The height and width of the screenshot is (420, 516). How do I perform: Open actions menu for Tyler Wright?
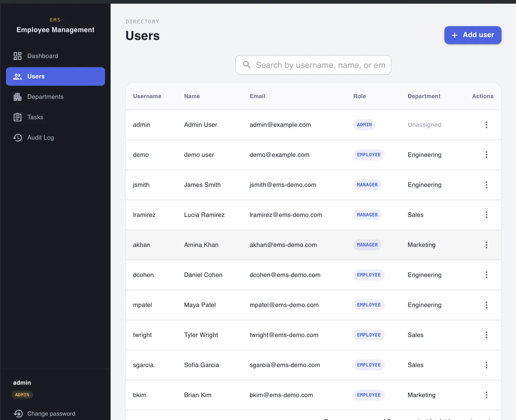click(486, 335)
